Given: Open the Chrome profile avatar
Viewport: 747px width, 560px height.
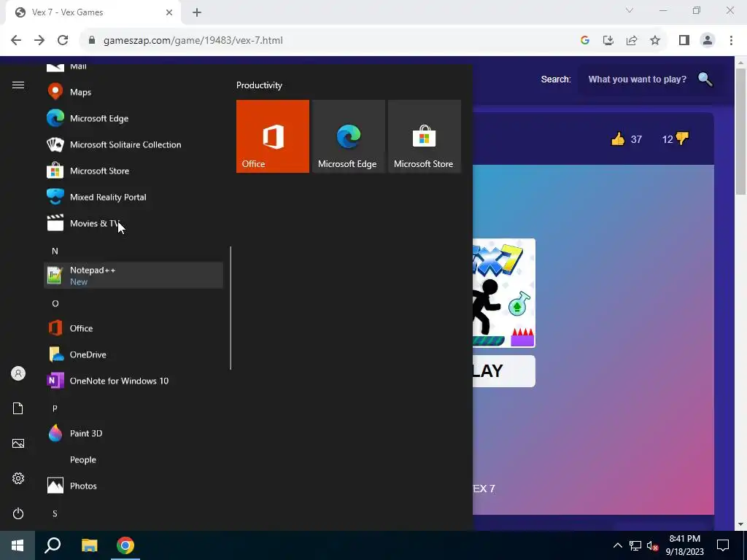Looking at the screenshot, I should tap(708, 41).
